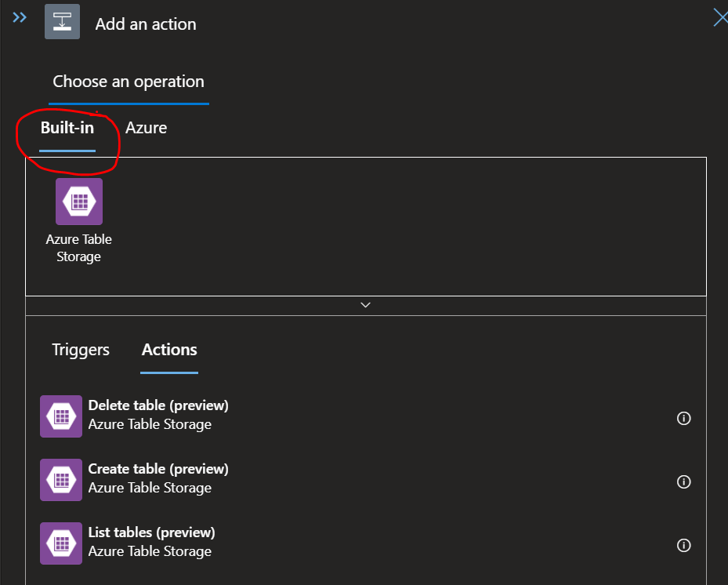Expand the connector list with down chevron
This screenshot has width=728, height=585.
point(364,304)
